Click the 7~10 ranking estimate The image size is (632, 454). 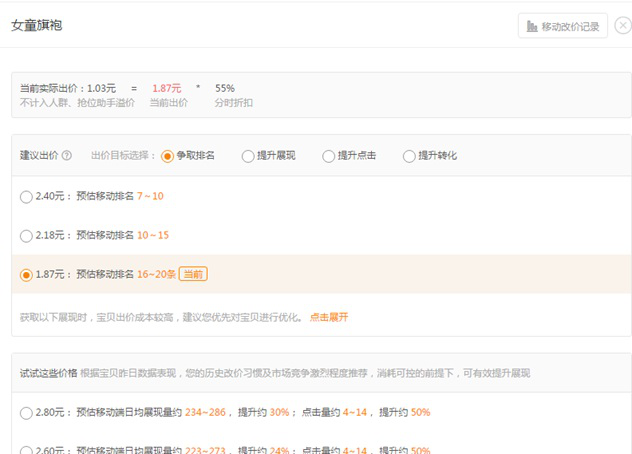pyautogui.click(x=150, y=196)
